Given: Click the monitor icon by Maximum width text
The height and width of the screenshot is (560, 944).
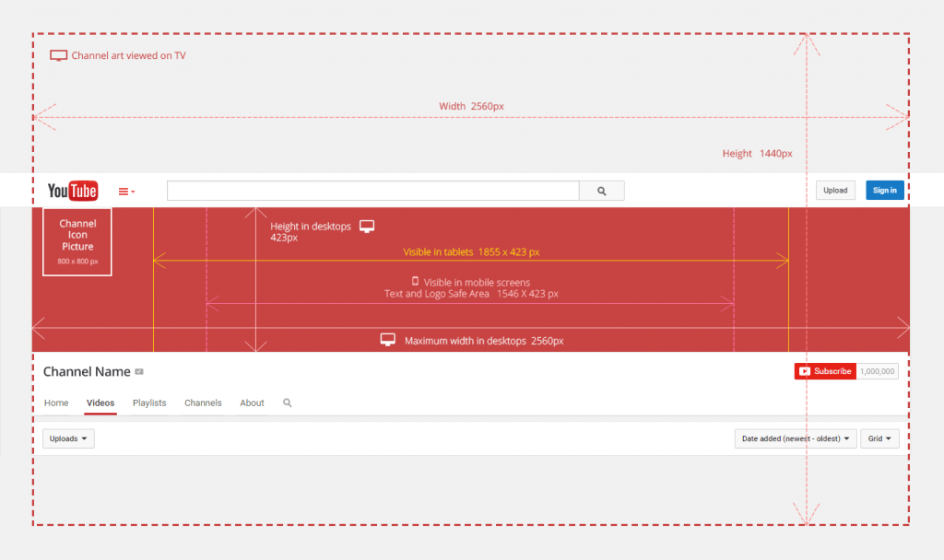Looking at the screenshot, I should pos(388,340).
